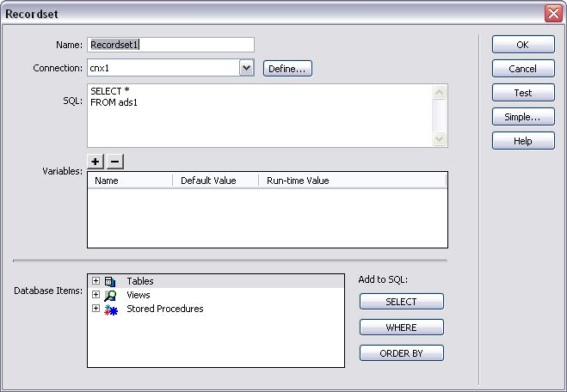Image resolution: width=567 pixels, height=392 pixels.
Task: Select the Views magnifier icon
Action: pyautogui.click(x=110, y=295)
